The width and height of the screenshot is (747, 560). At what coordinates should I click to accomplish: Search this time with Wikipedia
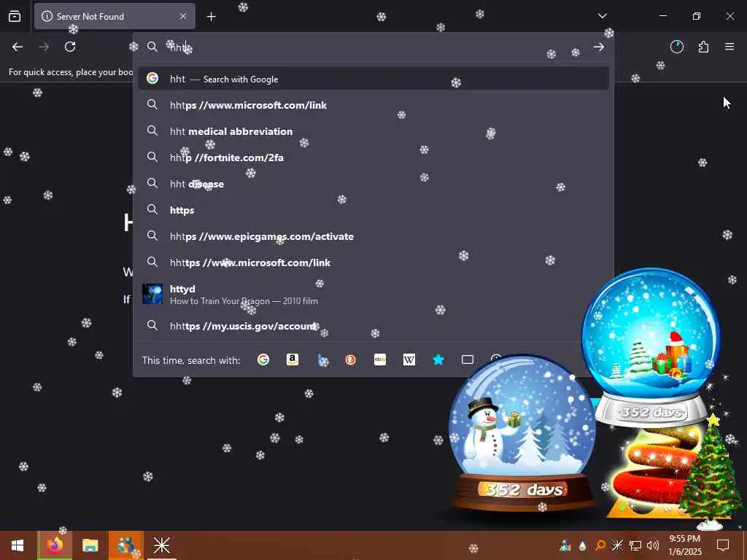pyautogui.click(x=409, y=359)
